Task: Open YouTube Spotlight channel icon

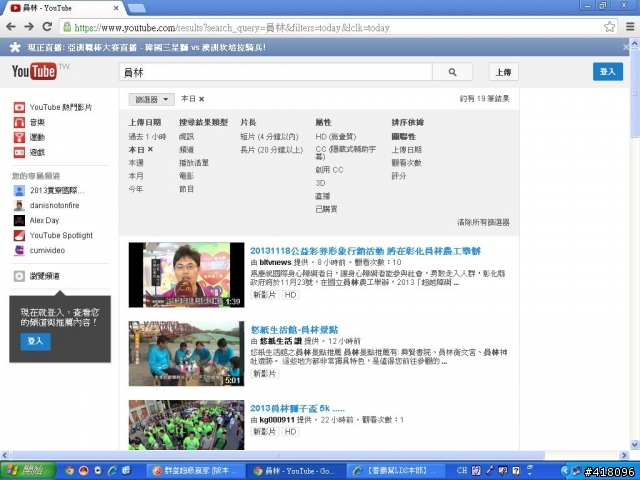Action: 19,236
